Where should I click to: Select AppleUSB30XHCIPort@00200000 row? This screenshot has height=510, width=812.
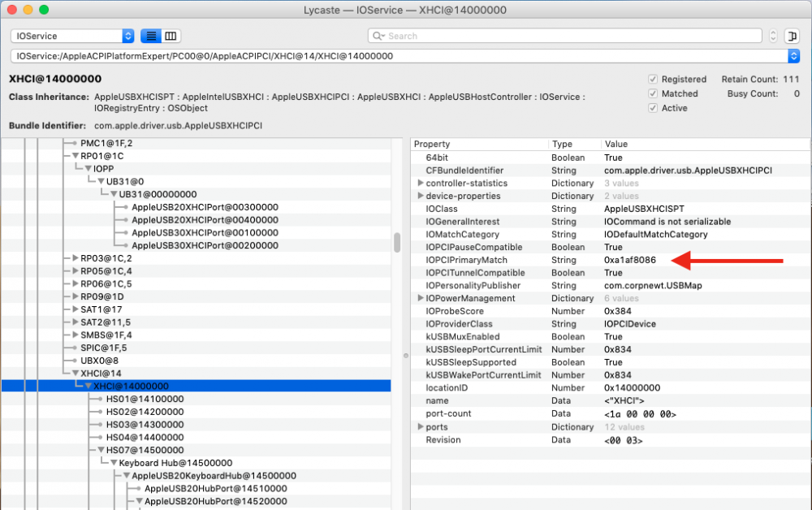pyautogui.click(x=197, y=245)
